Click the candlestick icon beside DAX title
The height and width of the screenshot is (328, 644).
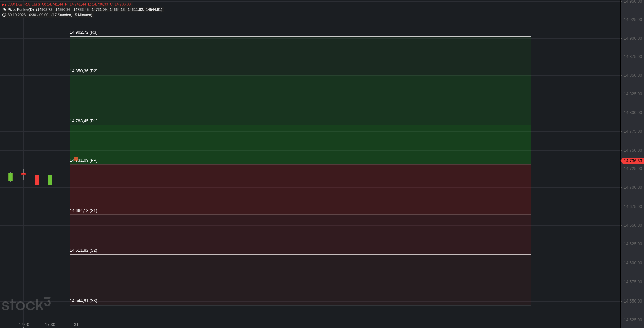(4, 4)
